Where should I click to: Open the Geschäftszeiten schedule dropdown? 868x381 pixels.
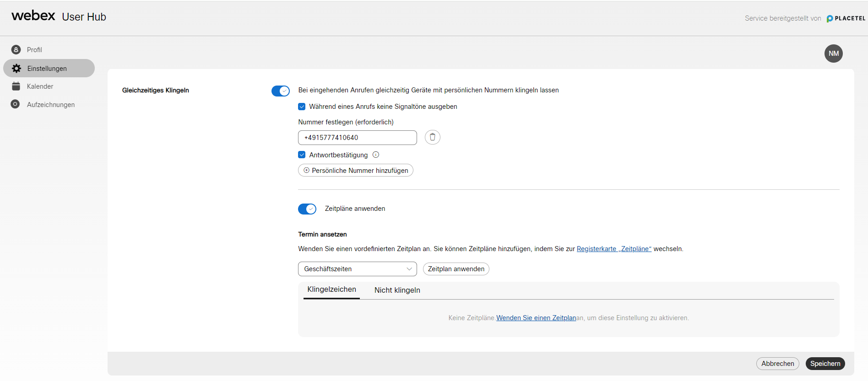click(357, 269)
